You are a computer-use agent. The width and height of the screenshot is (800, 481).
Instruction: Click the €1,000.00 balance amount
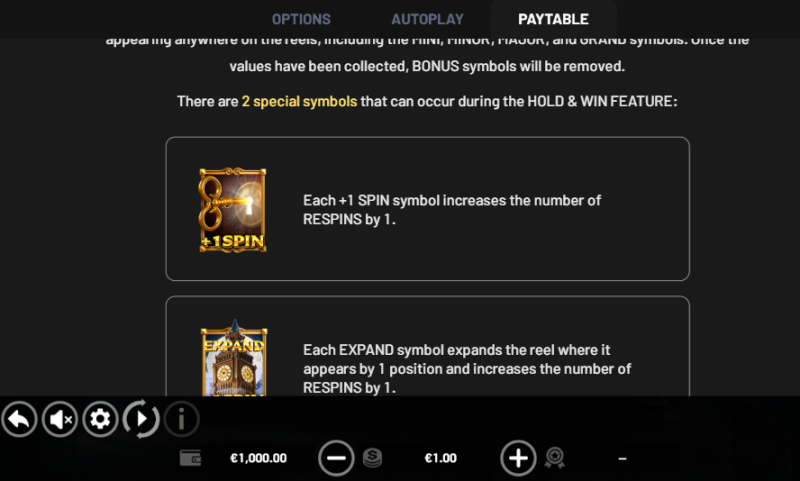tap(259, 458)
